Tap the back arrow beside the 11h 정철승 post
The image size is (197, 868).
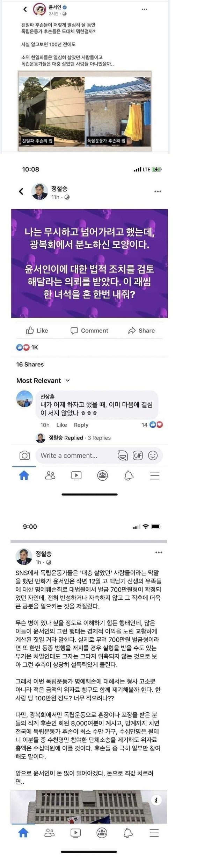click(x=21, y=191)
